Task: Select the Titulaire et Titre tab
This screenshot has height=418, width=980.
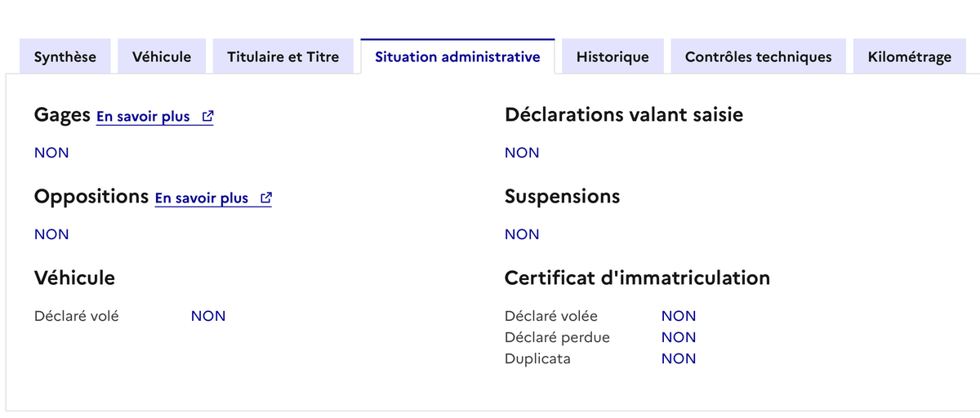Action: click(x=283, y=57)
